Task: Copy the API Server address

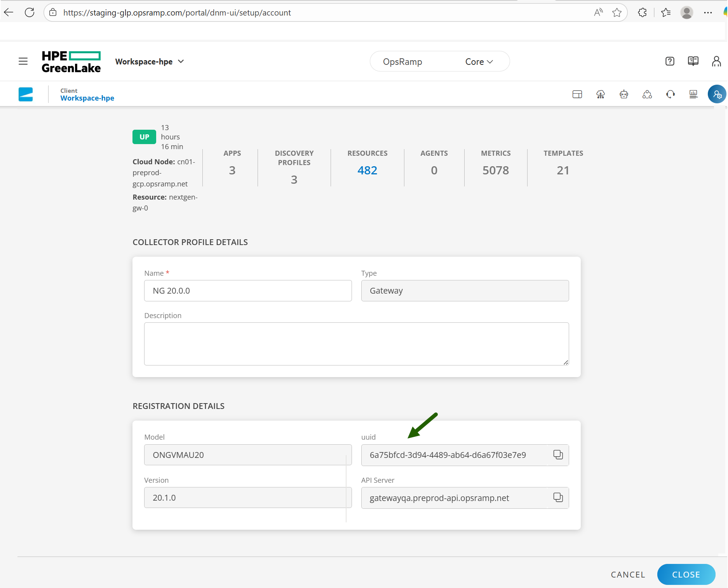Action: (558, 498)
